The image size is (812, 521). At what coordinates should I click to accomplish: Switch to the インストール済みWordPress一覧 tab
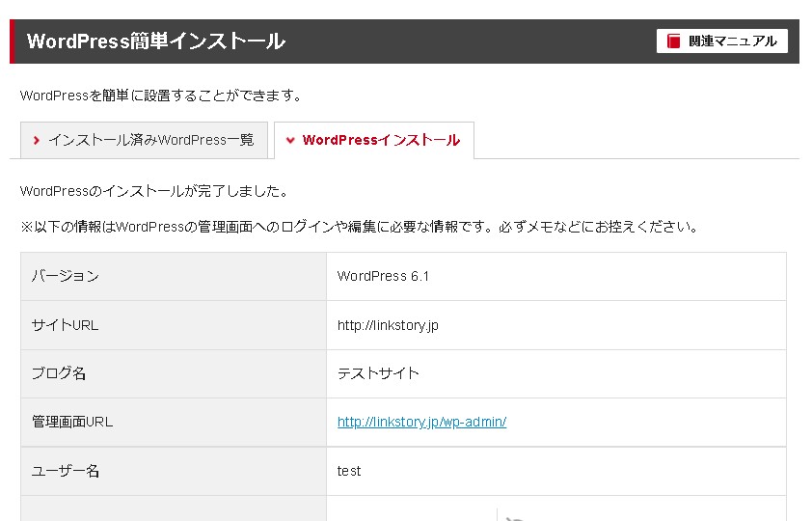[x=150, y=140]
